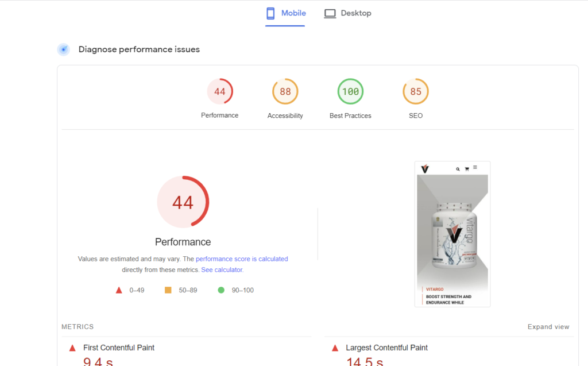Screen dimensions: 588x366
Task: Select the SEO score gauge 85
Action: click(416, 92)
